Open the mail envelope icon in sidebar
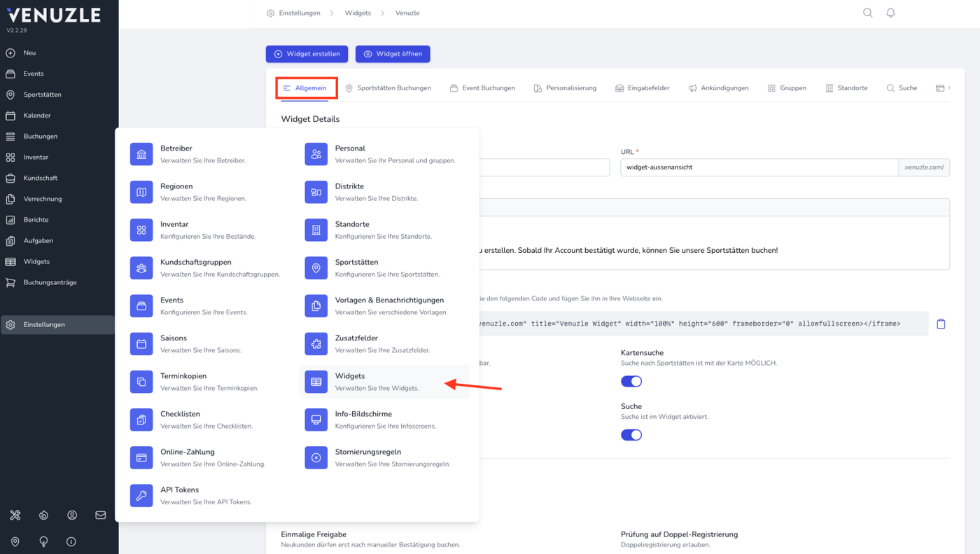 click(x=101, y=515)
